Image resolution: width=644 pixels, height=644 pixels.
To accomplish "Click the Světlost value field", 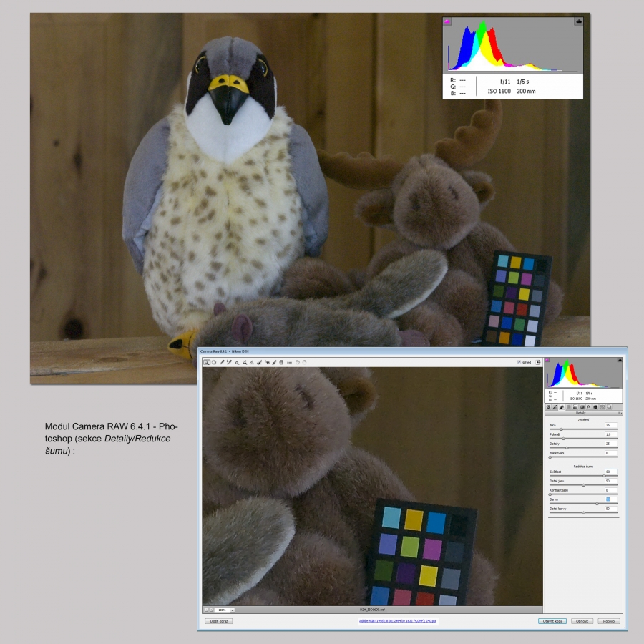I will (611, 472).
